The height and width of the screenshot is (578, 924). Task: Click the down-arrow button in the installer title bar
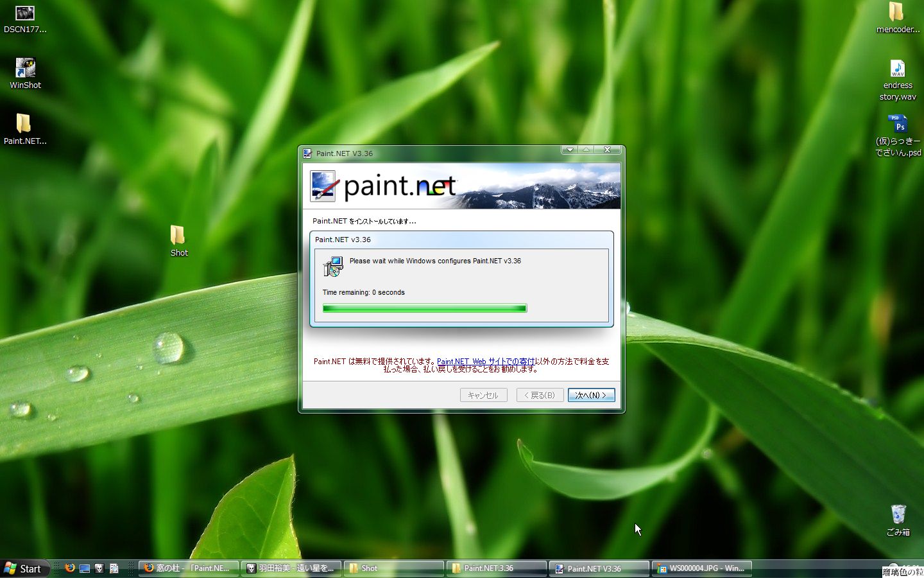pyautogui.click(x=570, y=150)
